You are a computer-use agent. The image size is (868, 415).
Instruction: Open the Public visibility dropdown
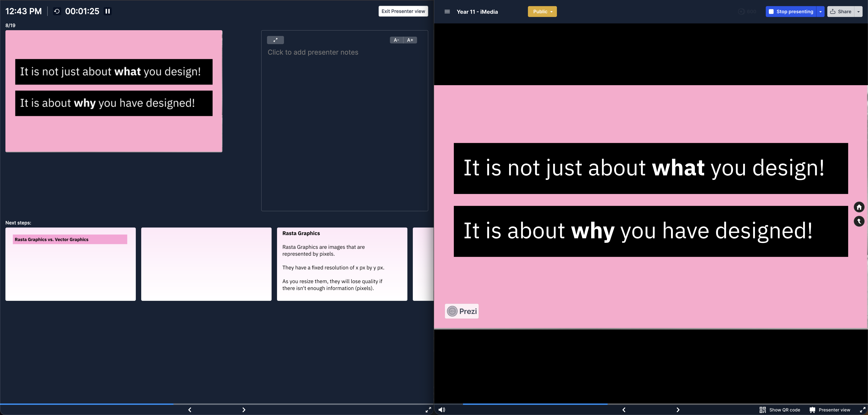[542, 12]
